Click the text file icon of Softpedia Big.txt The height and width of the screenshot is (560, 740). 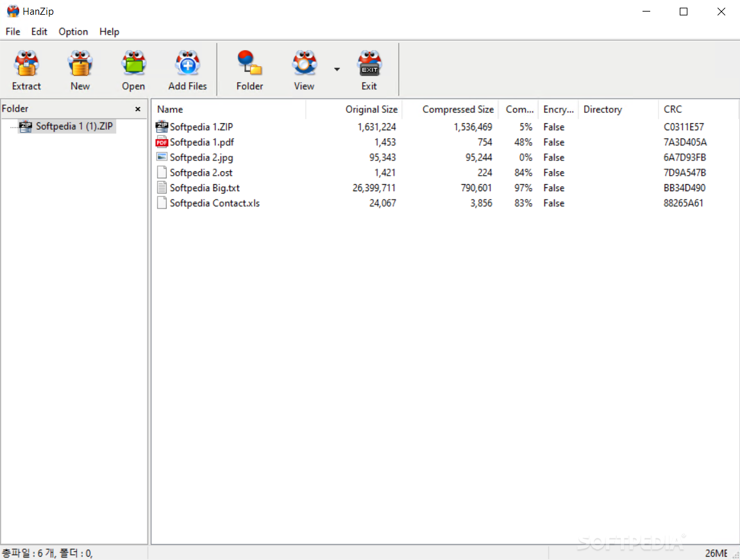(162, 187)
